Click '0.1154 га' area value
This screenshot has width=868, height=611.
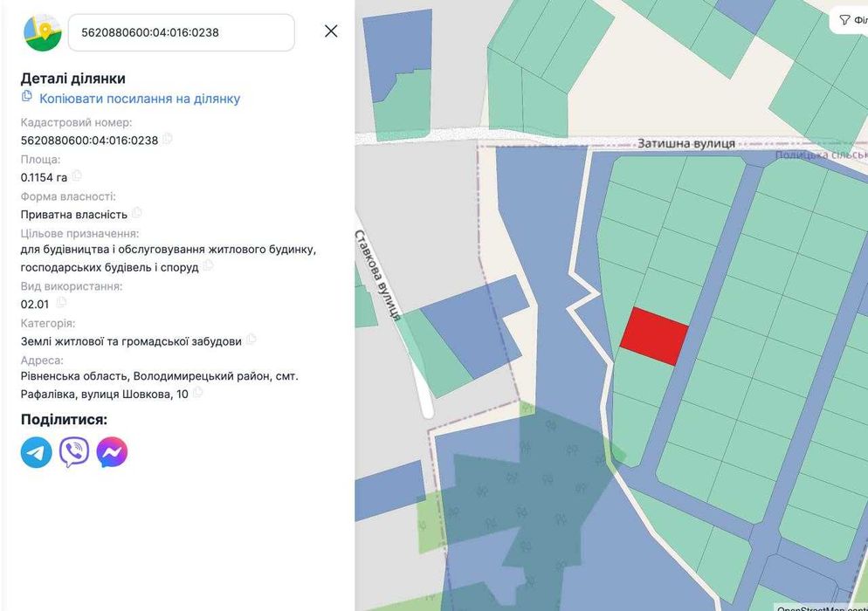[44, 178]
